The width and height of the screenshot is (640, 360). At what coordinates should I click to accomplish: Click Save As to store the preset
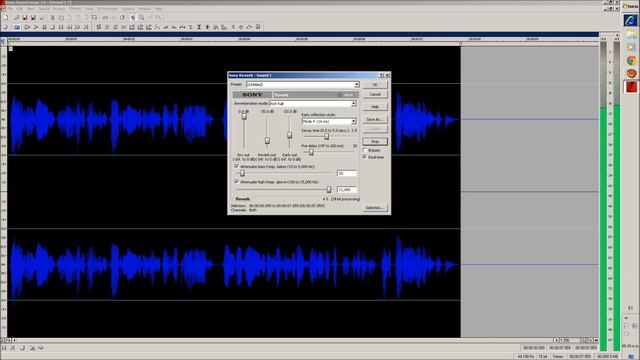(x=375, y=120)
